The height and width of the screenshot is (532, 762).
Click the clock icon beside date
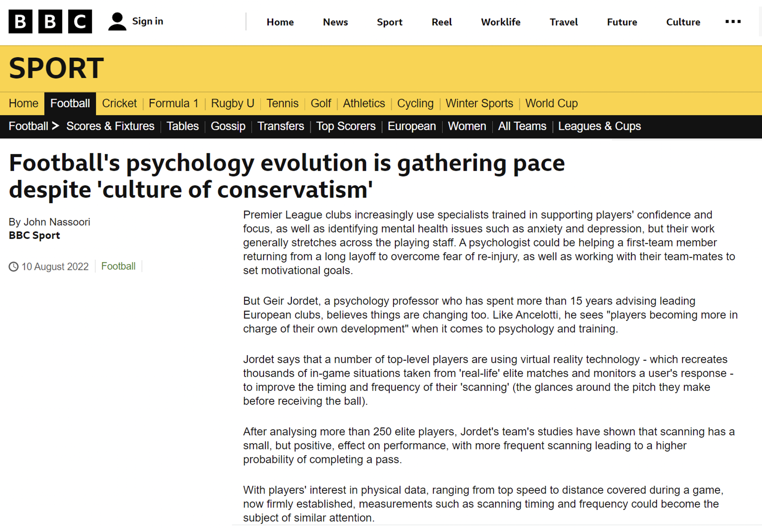[x=13, y=266]
